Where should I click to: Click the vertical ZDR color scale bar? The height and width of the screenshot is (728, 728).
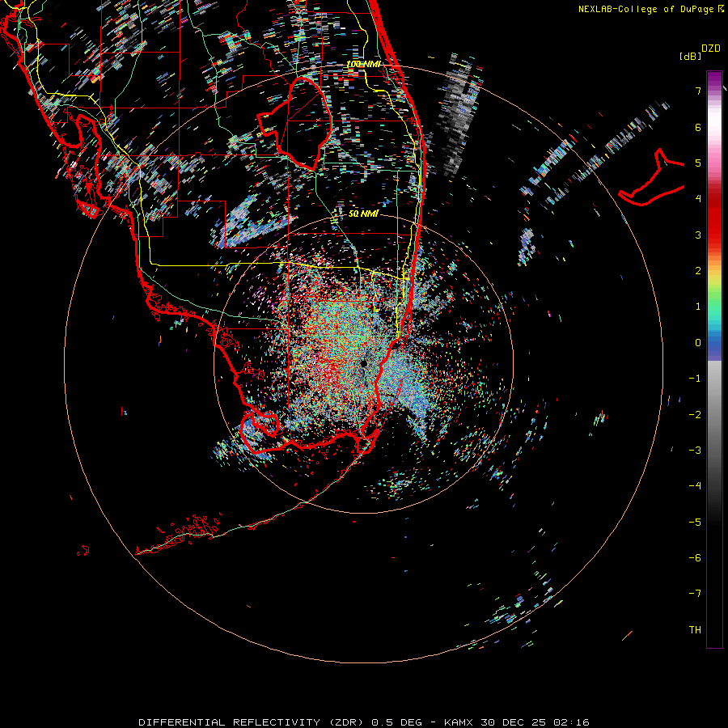[714, 359]
